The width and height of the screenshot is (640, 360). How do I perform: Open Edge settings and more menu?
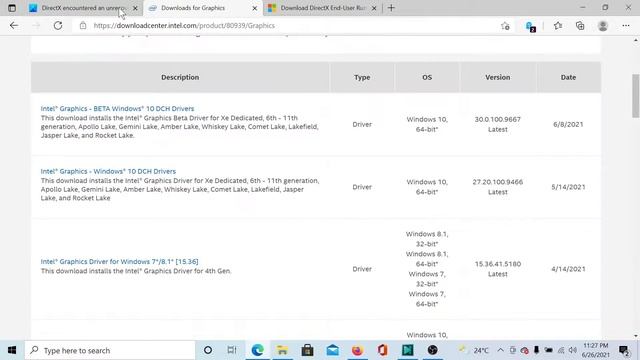626,26
